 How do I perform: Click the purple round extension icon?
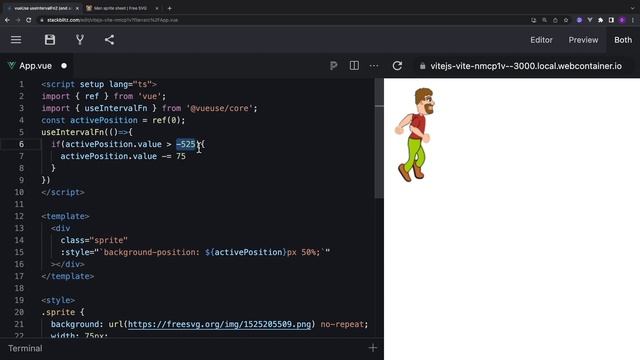[579, 20]
